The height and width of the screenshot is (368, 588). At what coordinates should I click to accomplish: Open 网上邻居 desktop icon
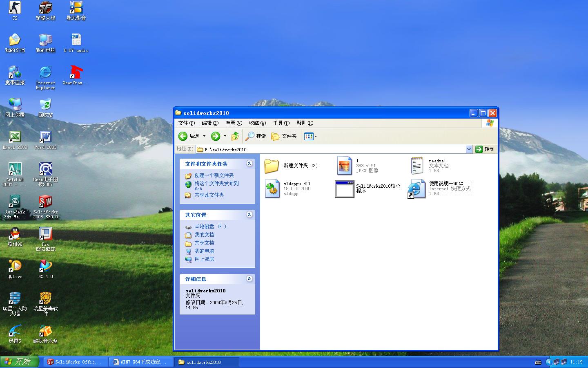pos(15,108)
